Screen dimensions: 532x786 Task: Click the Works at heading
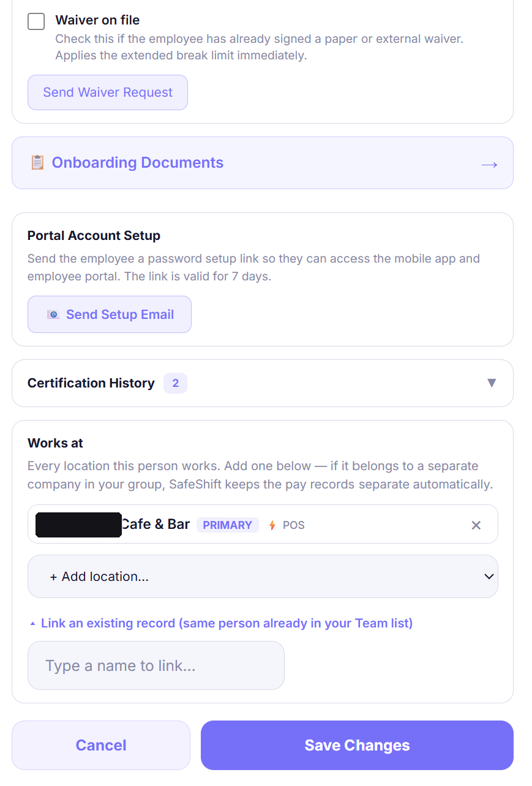click(x=55, y=443)
